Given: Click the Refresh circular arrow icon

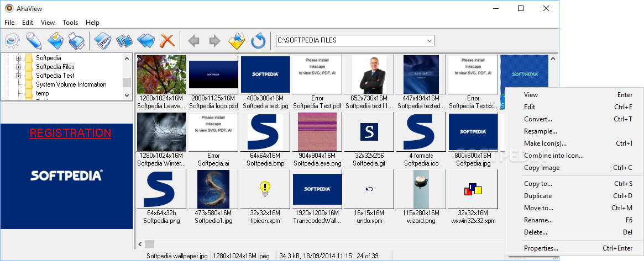Looking at the screenshot, I should point(258,41).
